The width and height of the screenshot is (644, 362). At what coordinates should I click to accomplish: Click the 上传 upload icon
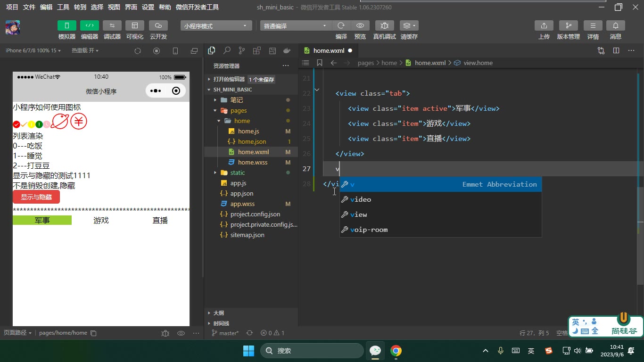point(544,25)
